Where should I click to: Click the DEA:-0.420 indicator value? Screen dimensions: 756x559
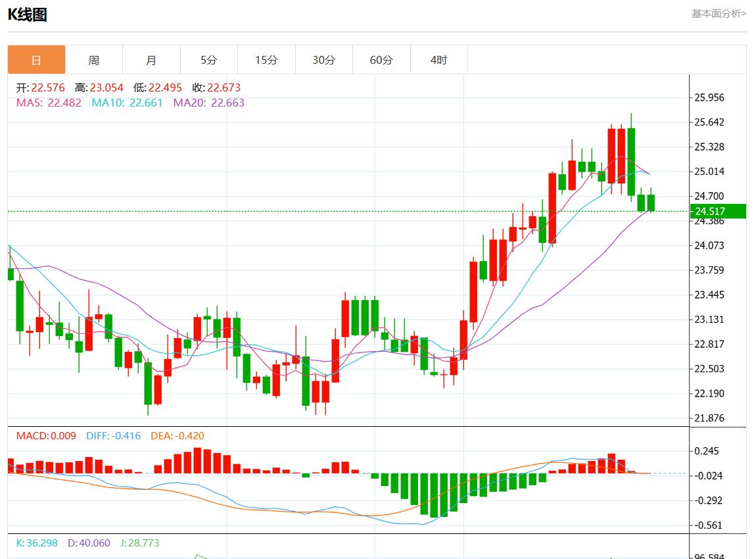click(x=177, y=436)
